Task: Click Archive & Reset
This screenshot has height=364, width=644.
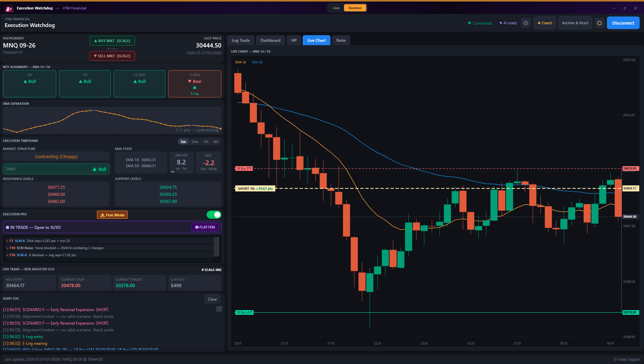Action: 575,23
